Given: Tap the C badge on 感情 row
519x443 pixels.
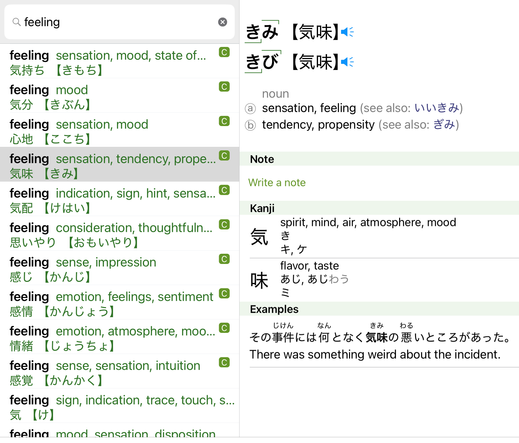Looking at the screenshot, I should (224, 293).
